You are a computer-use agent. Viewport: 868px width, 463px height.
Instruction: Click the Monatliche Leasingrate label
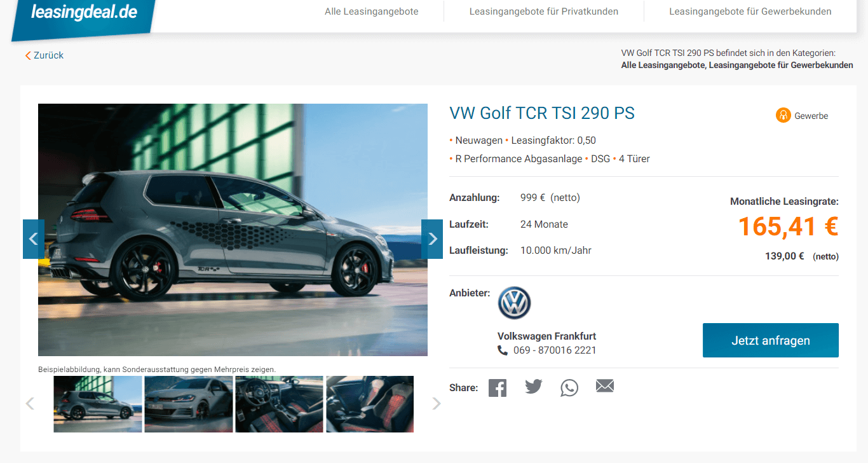[785, 202]
